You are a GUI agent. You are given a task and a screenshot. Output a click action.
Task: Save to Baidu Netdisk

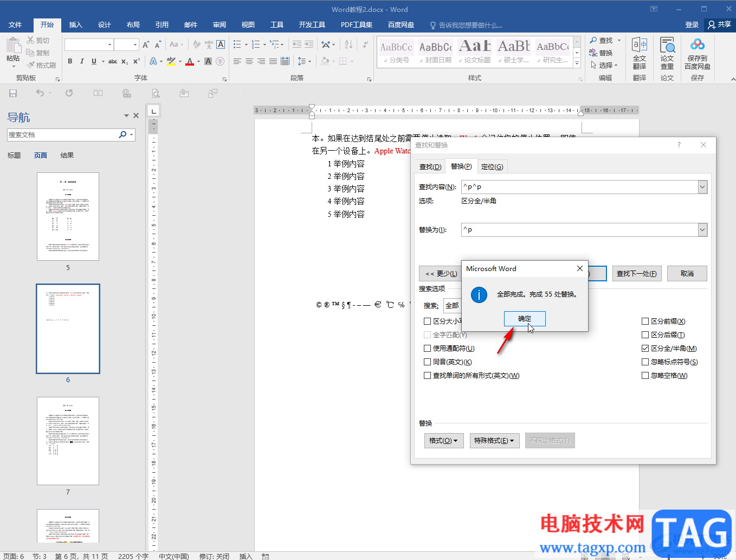click(x=698, y=53)
